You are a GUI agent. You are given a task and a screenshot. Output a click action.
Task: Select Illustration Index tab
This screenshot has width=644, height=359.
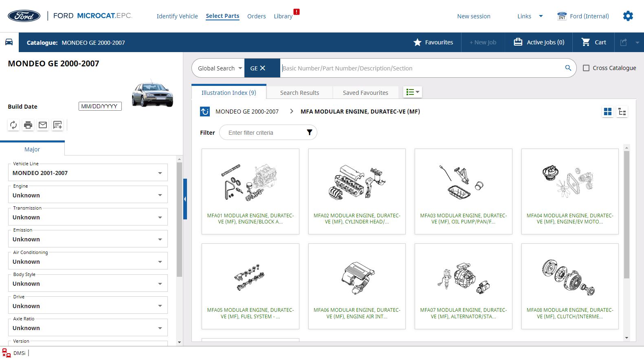click(229, 92)
